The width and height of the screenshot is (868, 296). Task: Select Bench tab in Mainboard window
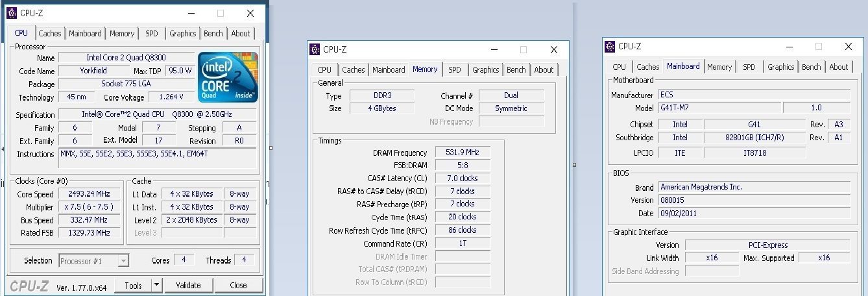click(812, 67)
